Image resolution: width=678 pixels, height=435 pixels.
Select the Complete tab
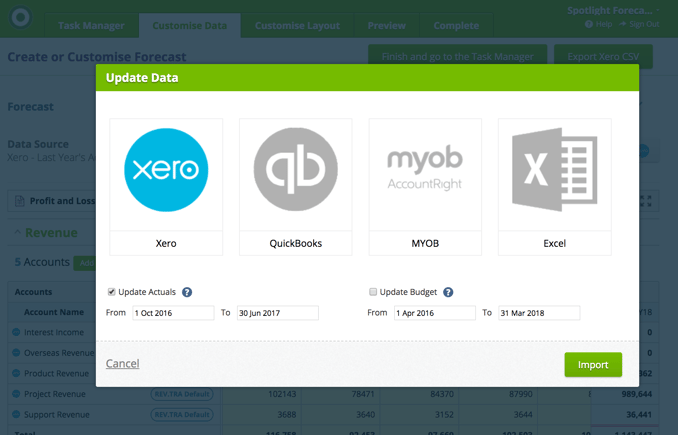[x=456, y=26]
